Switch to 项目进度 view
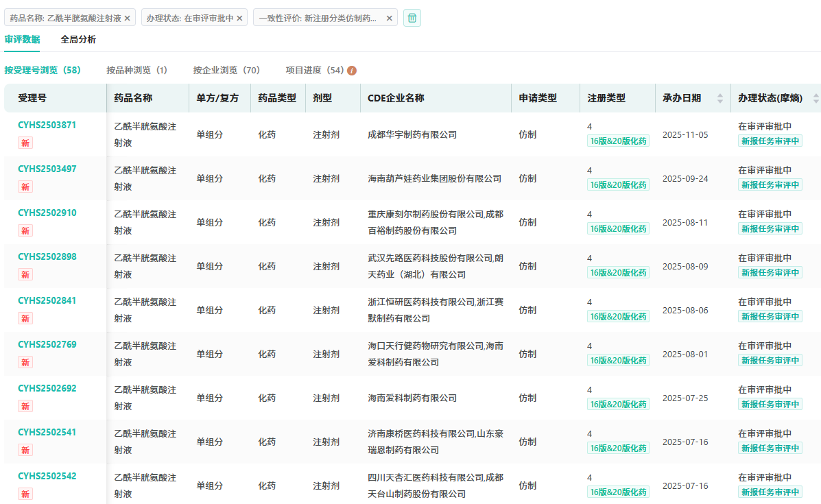 (x=315, y=70)
